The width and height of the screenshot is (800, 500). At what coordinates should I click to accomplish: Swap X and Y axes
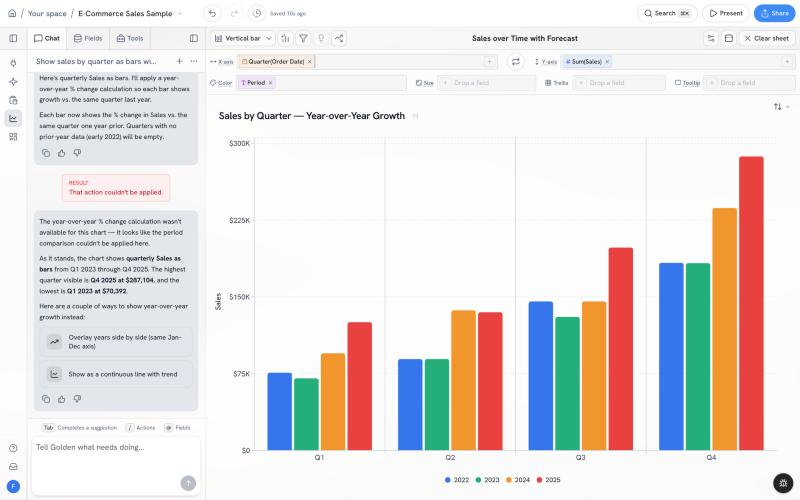(516, 62)
